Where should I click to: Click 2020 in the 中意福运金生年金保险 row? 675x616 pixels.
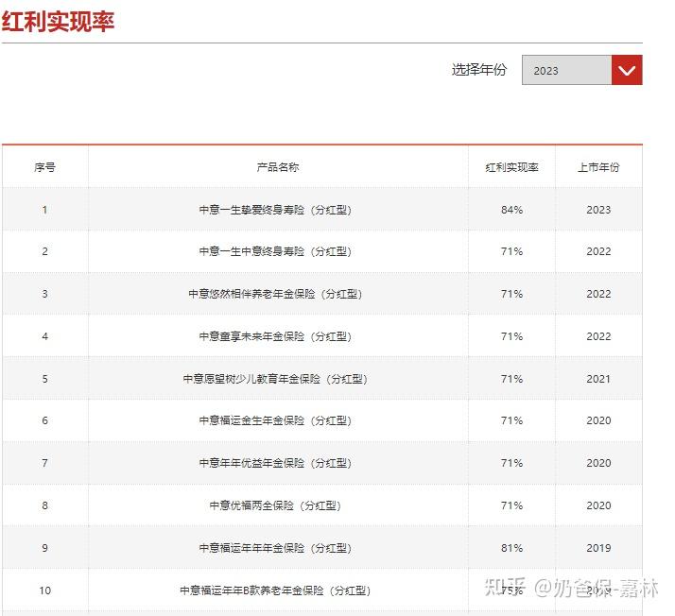pyautogui.click(x=598, y=420)
